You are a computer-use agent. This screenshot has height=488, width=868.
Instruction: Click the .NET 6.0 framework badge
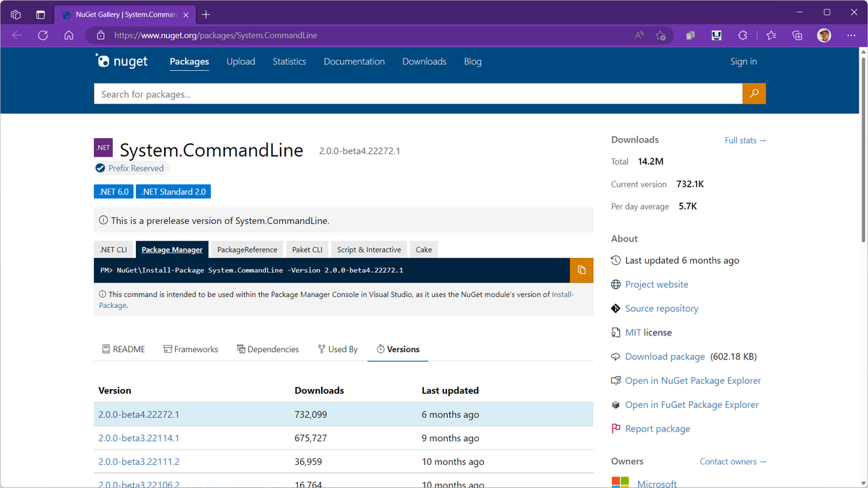coord(114,192)
